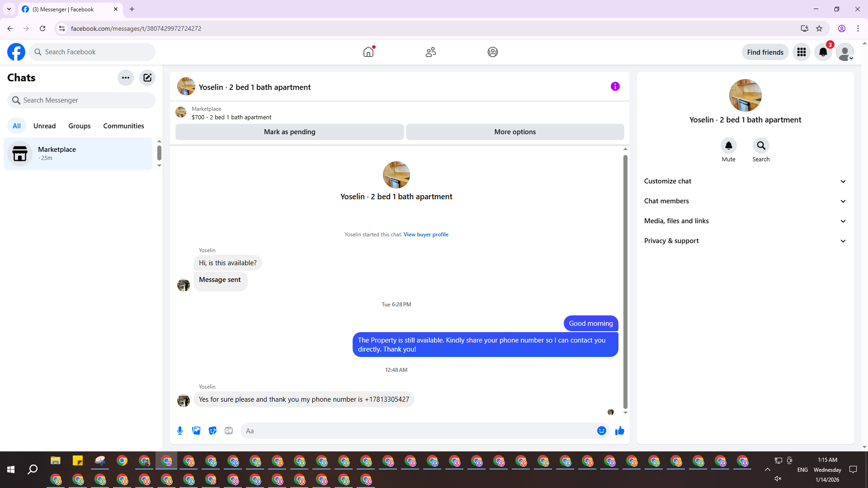Viewport: 868px width, 488px height.
Task: Switch to the Communities tab
Action: coord(123,126)
